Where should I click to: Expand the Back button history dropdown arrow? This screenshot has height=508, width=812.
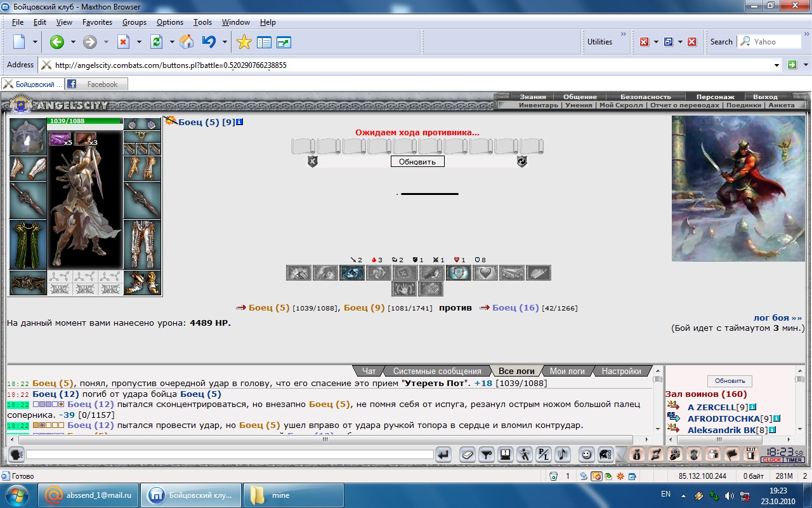pyautogui.click(x=73, y=42)
